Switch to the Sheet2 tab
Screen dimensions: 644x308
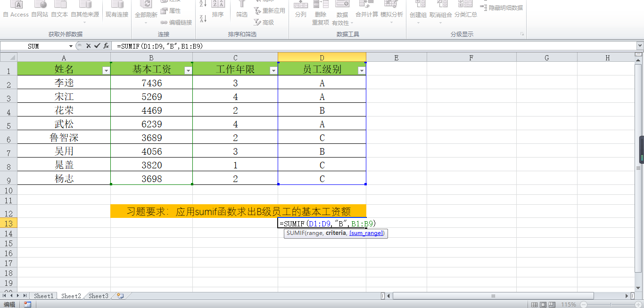pos(71,296)
